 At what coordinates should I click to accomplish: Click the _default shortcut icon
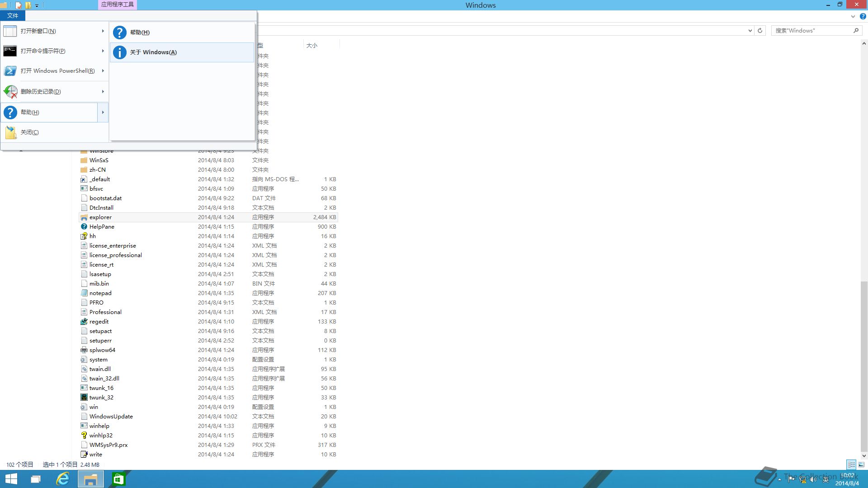coord(84,179)
